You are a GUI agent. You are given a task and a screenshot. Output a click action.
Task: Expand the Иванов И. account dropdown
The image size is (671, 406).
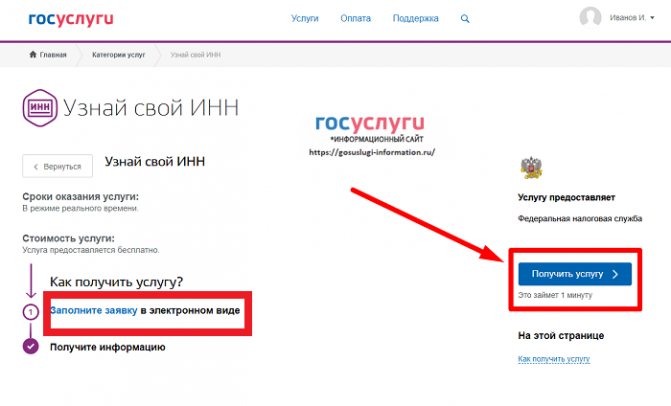click(x=632, y=18)
